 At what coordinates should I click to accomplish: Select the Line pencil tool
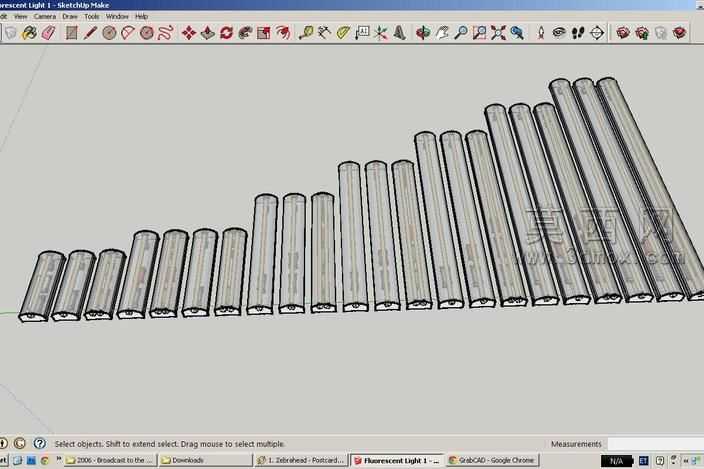[x=90, y=33]
